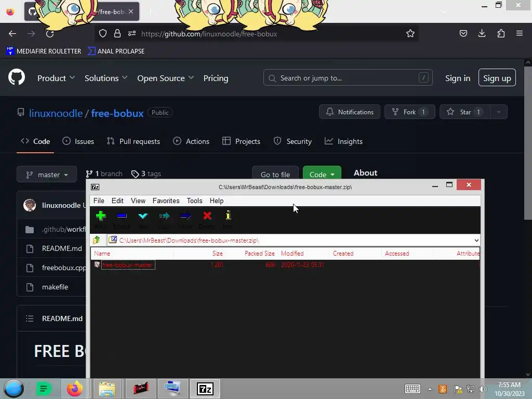The width and height of the screenshot is (532, 399).
Task: Switch to the Actions tab
Action: pos(191,141)
